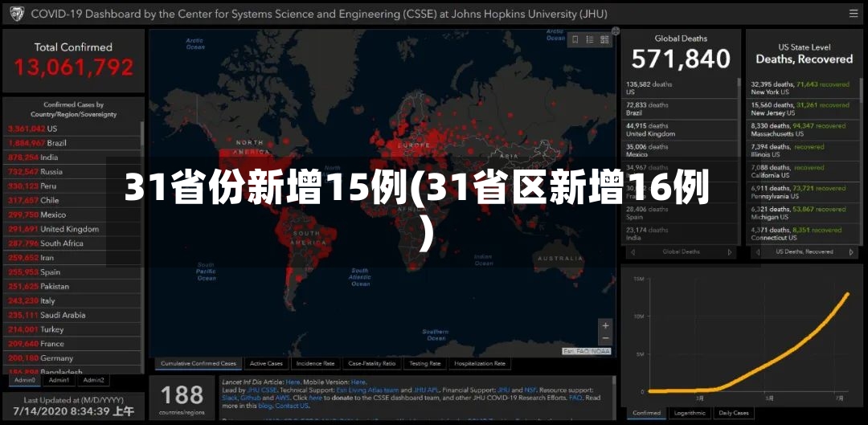Viewport: 868px width, 425px height.
Task: Open the Github link
Action: pyautogui.click(x=250, y=398)
